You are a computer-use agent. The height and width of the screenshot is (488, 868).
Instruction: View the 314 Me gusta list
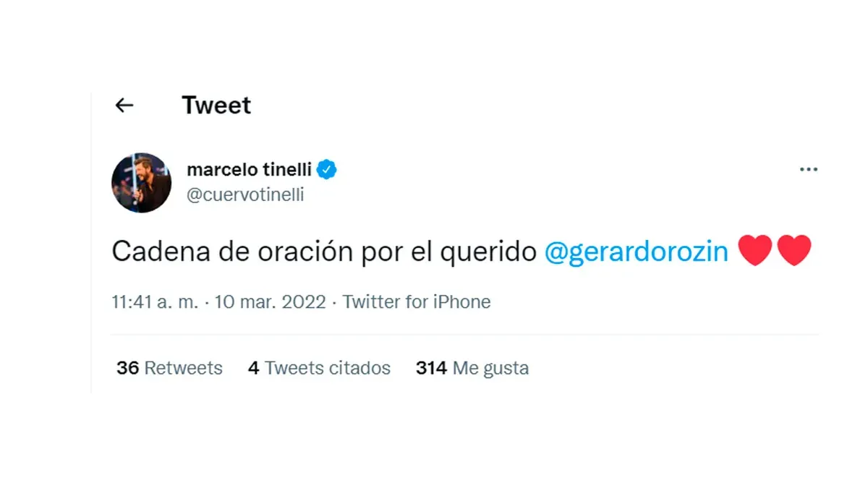pos(472,368)
